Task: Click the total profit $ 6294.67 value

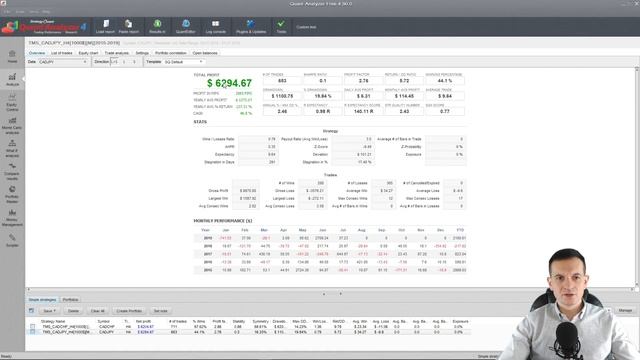Action: click(229, 83)
